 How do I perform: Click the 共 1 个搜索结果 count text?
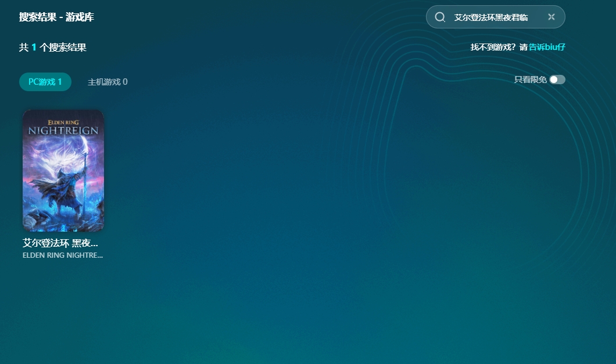pyautogui.click(x=52, y=47)
